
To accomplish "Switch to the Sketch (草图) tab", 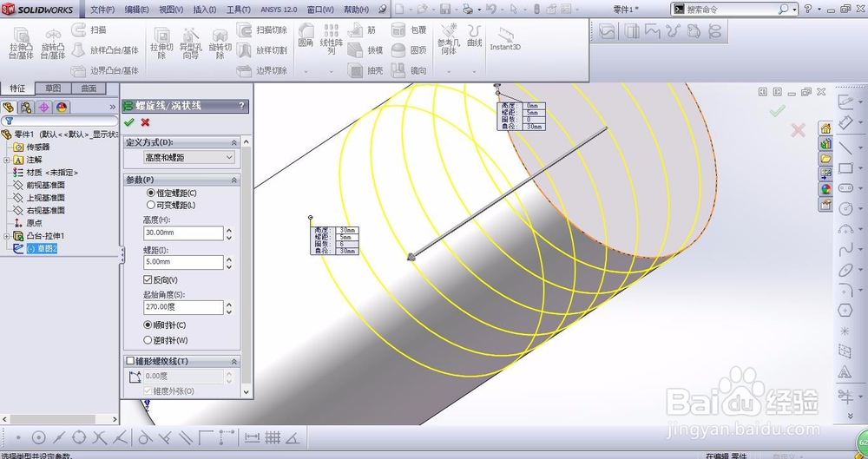I will coord(54,88).
